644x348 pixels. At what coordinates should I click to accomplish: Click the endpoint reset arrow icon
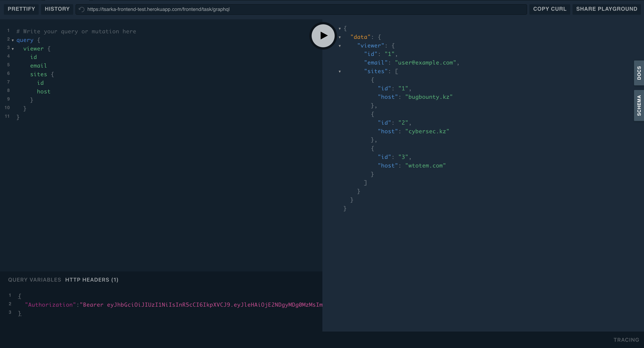(x=81, y=9)
